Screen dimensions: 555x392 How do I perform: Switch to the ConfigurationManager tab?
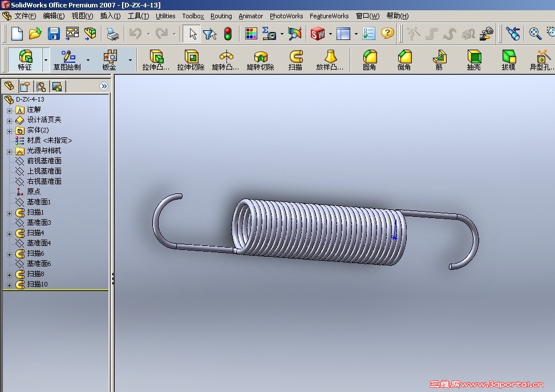coord(42,86)
